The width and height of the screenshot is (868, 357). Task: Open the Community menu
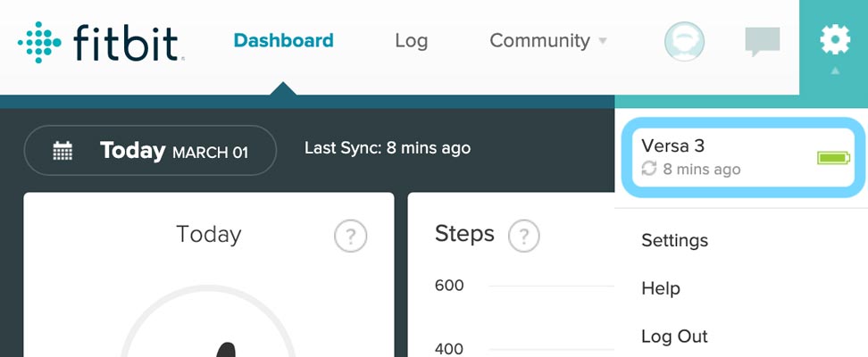[x=539, y=41]
